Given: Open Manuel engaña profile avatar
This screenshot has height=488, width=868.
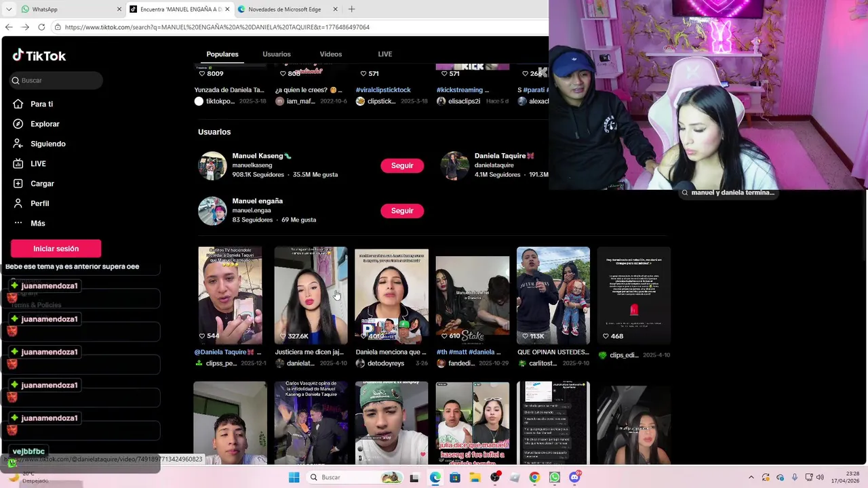Looking at the screenshot, I should pyautogui.click(x=212, y=211).
